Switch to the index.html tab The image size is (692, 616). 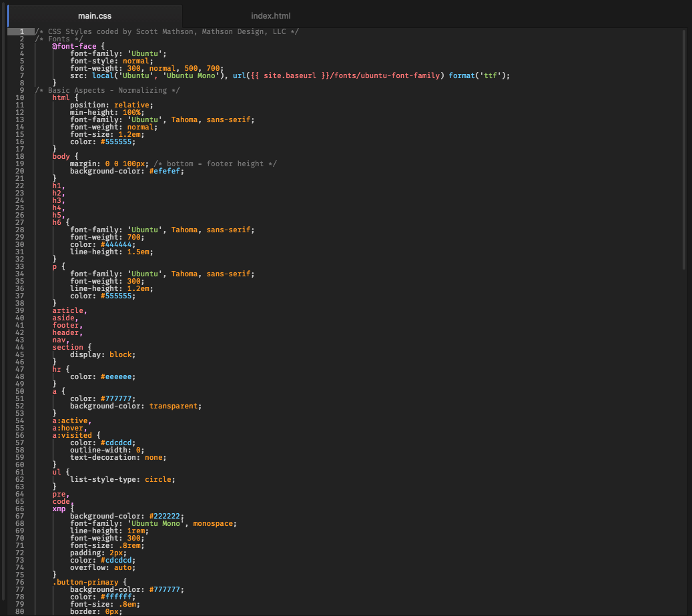coord(270,16)
